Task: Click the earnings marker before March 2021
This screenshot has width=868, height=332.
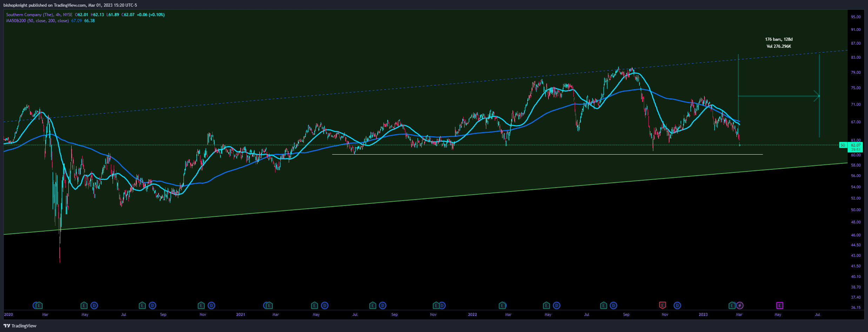Action: pyautogui.click(x=269, y=306)
